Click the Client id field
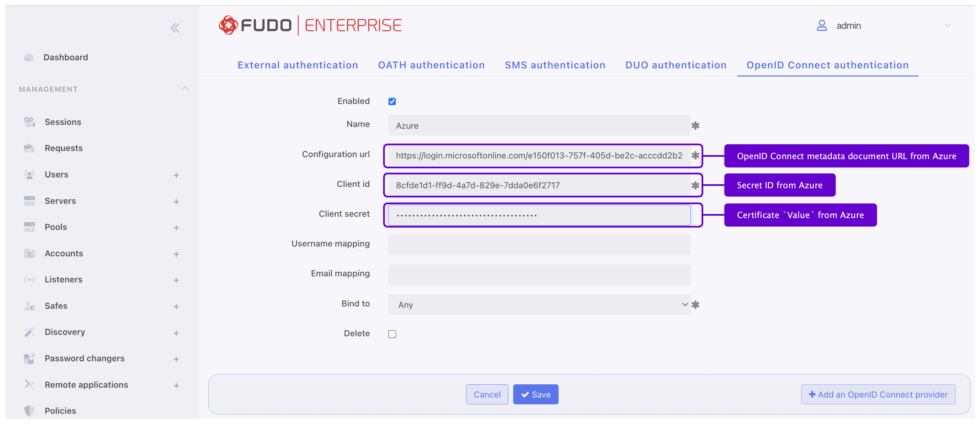This screenshot has width=980, height=427. pyautogui.click(x=539, y=185)
